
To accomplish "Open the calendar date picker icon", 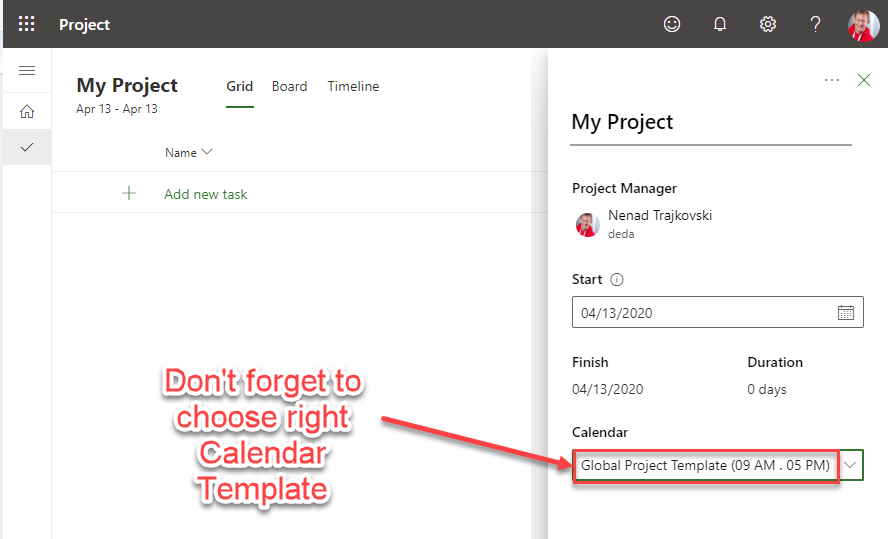I will coord(846,313).
